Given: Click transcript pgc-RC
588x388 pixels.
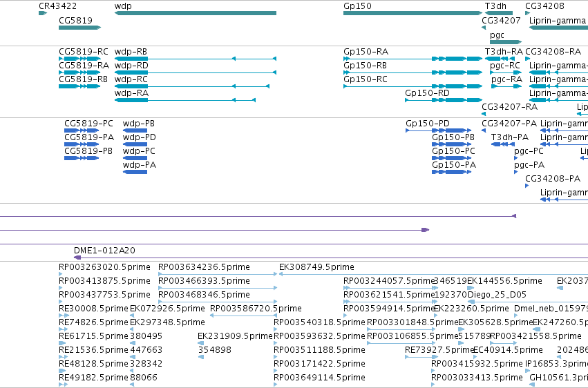Looking at the screenshot, I should tap(506, 72).
